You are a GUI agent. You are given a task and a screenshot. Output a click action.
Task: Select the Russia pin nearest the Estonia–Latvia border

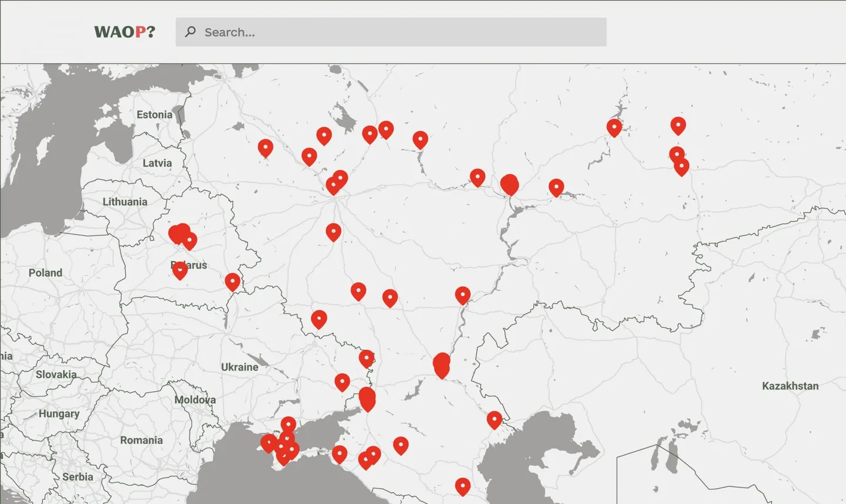[265, 148]
